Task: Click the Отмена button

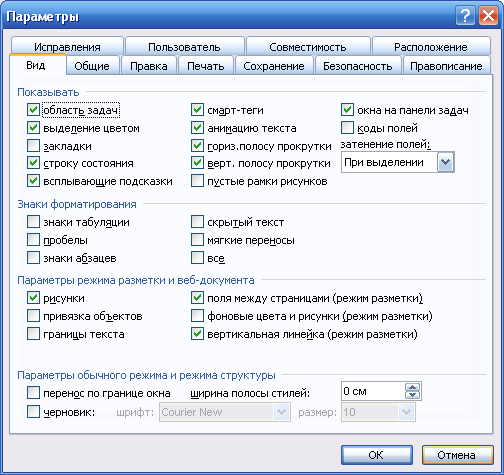Action: click(x=457, y=455)
